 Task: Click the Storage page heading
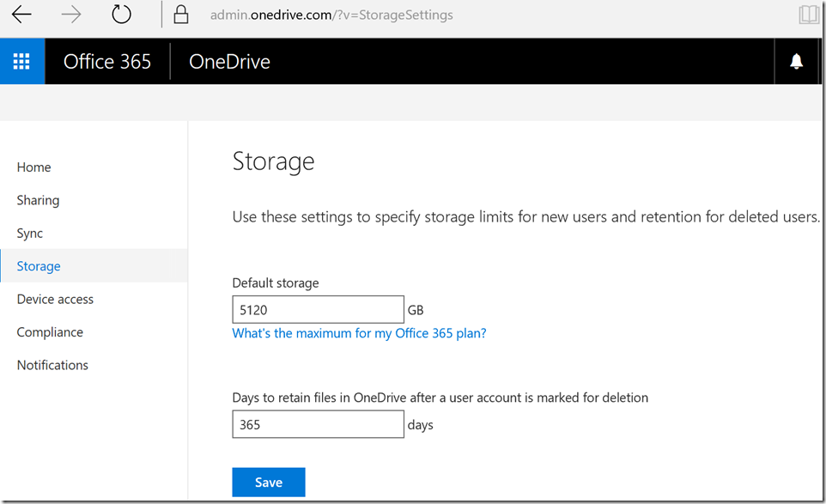[x=273, y=161]
